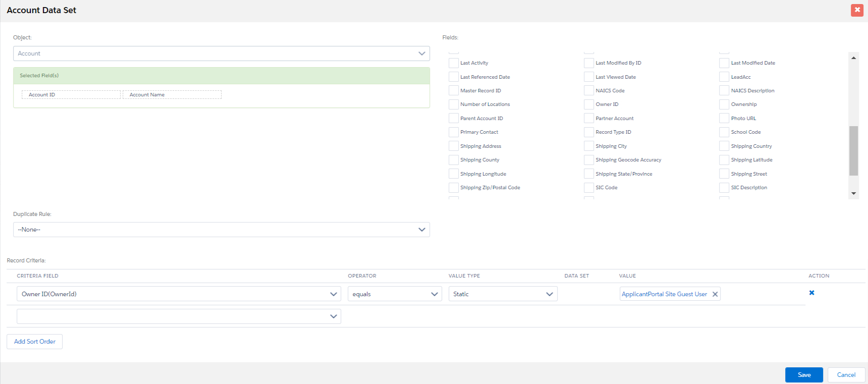The height and width of the screenshot is (384, 868).
Task: Open the Object dropdown showing Account
Action: click(221, 53)
